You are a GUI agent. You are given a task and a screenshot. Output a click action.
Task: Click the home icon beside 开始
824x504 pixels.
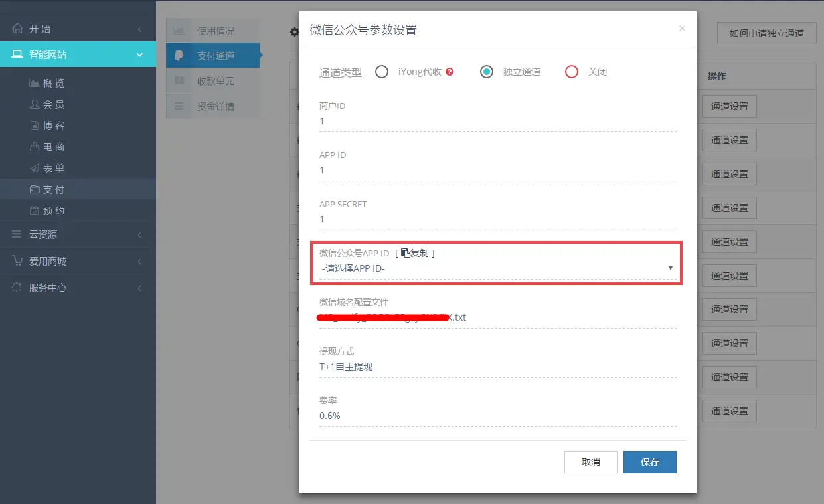17,29
